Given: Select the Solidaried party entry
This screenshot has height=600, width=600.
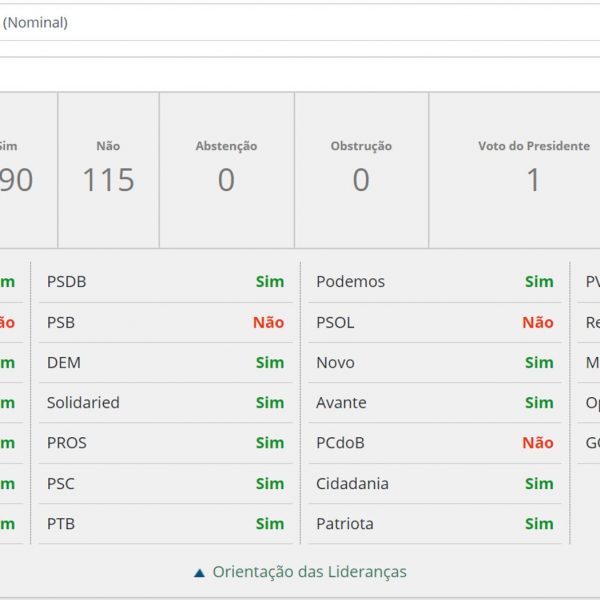Looking at the screenshot, I should pos(83,403).
